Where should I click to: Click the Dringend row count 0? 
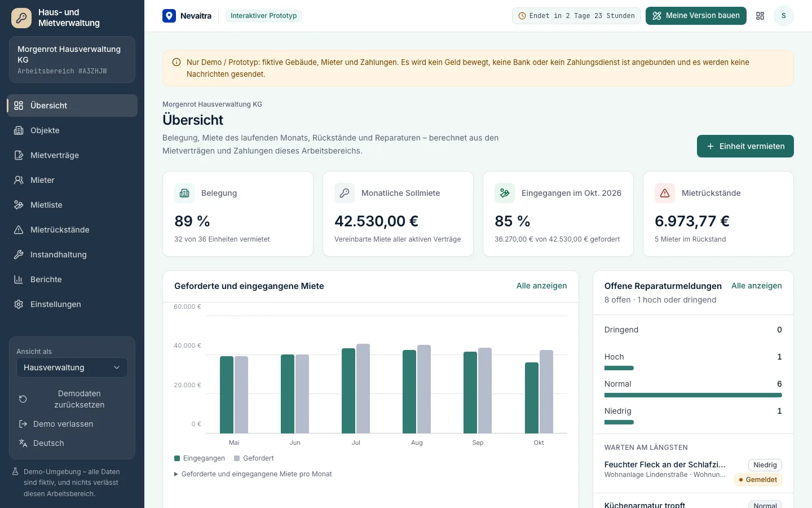(x=779, y=330)
